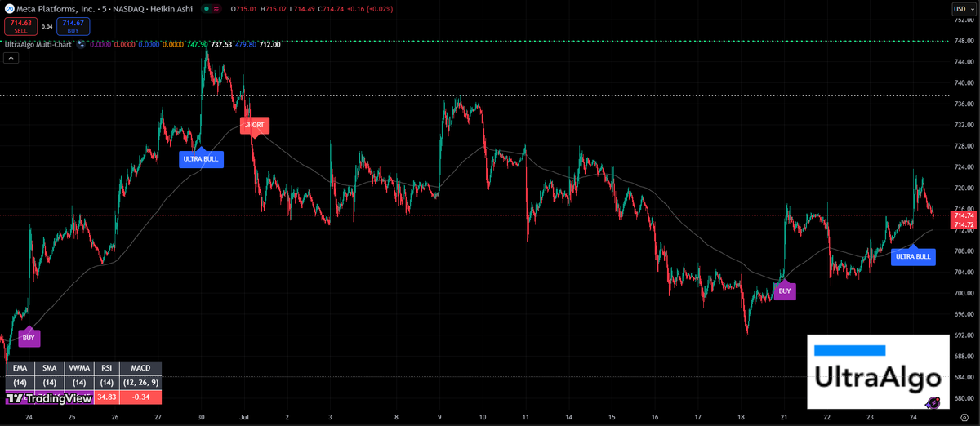Click the 21 date label on time axis
The height and width of the screenshot is (426, 980).
click(x=784, y=417)
